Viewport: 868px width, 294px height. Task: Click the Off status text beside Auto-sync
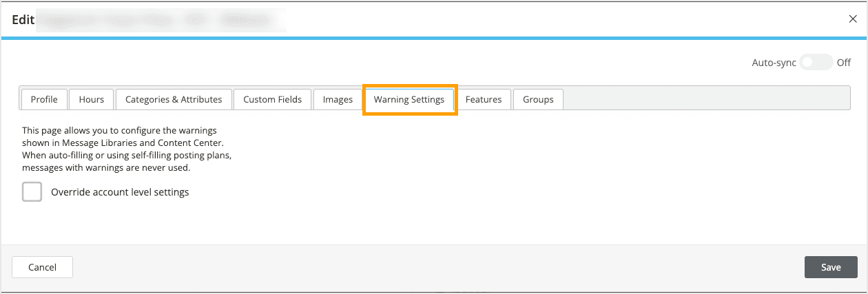pyautogui.click(x=844, y=63)
